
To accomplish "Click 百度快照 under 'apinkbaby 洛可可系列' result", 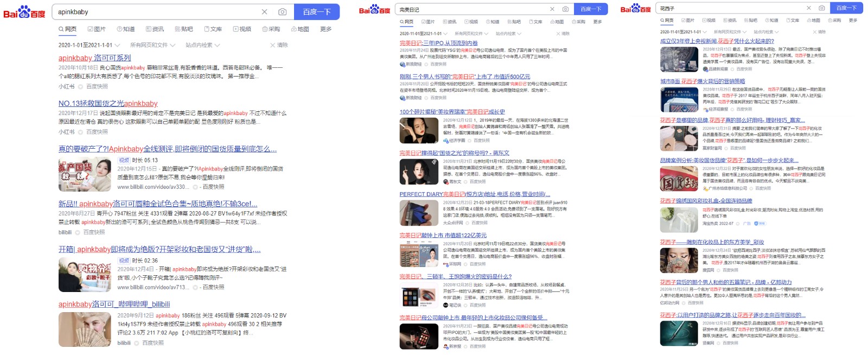I will [x=97, y=86].
